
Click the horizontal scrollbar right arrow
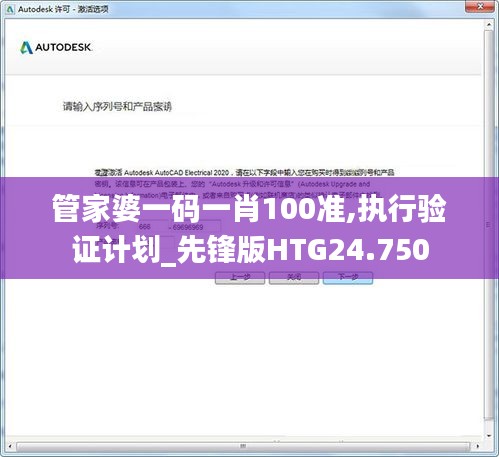coord(478,446)
